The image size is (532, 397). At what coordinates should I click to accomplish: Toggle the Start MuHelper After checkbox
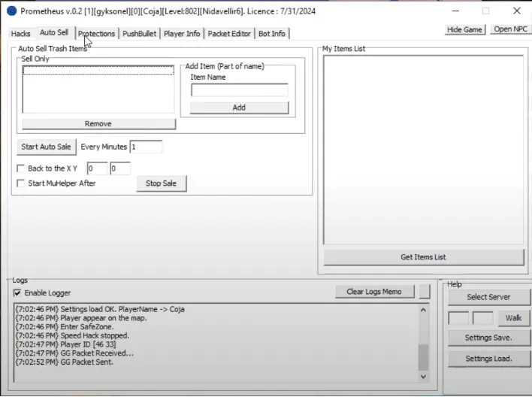(21, 183)
